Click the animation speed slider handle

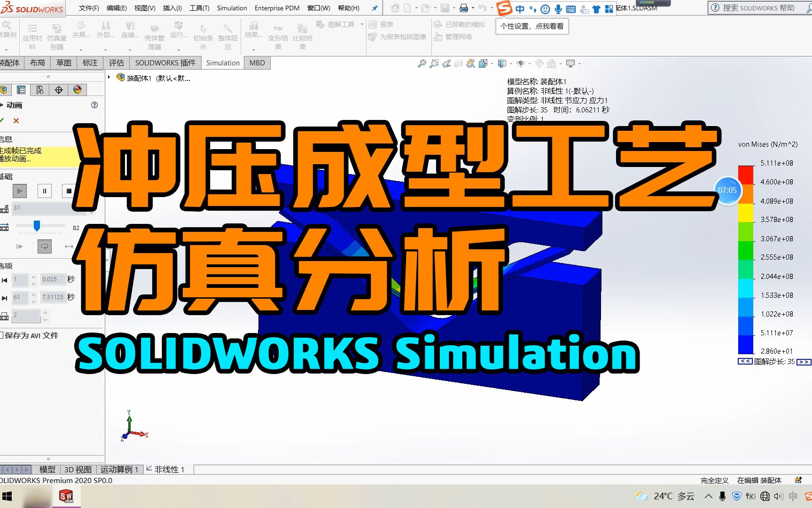(x=37, y=226)
